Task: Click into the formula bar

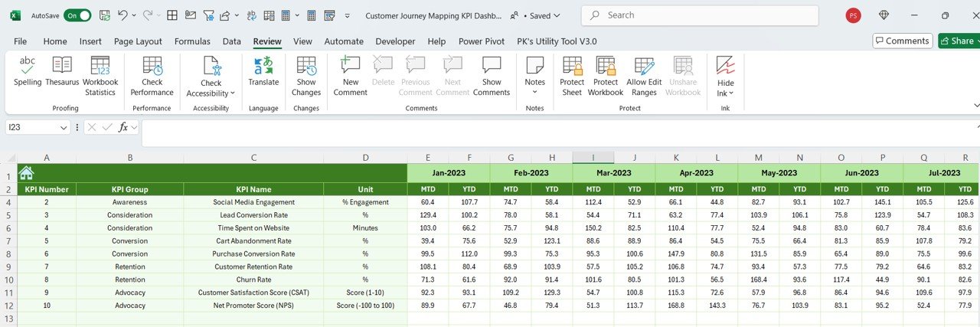Action: point(559,132)
